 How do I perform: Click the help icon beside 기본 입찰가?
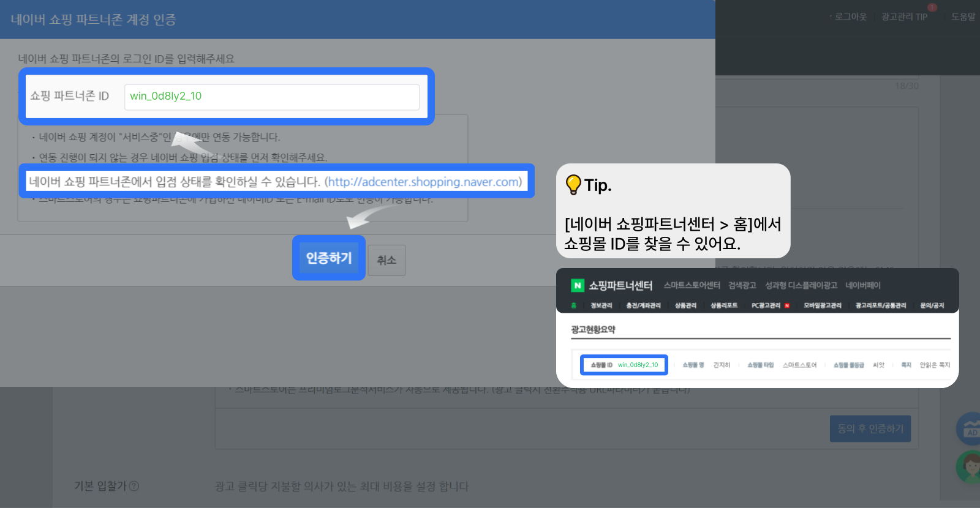(134, 486)
